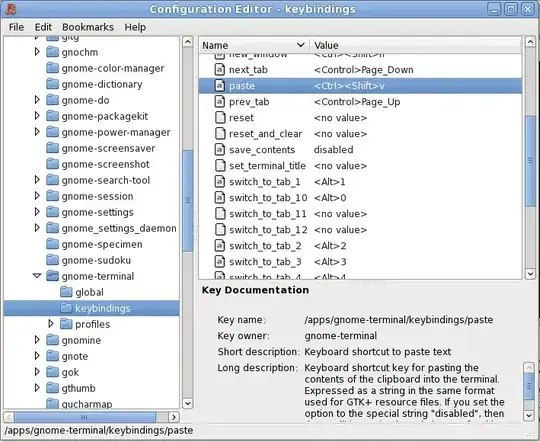
Task: Collapse the gnome-terminal tree node
Action: point(37,276)
